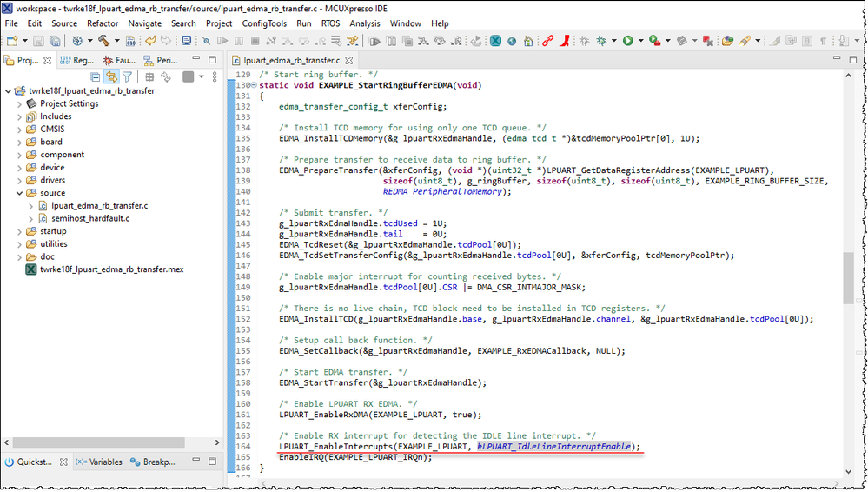This screenshot has height=492, width=868.
Task: Open the File menu
Action: click(x=11, y=23)
